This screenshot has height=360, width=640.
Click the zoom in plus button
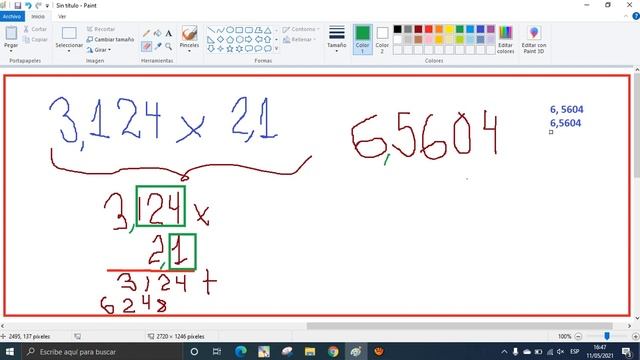click(x=636, y=336)
